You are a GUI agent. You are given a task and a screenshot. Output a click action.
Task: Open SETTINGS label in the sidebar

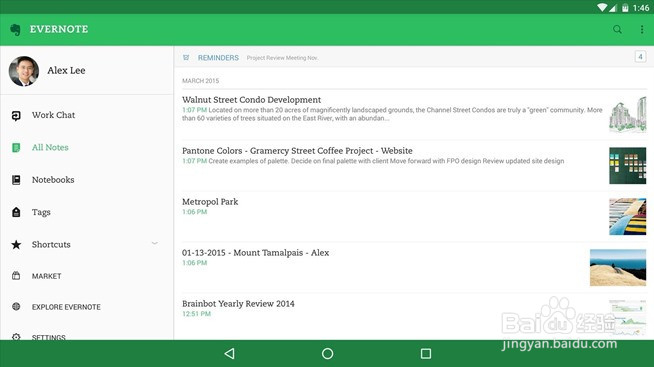pos(48,337)
